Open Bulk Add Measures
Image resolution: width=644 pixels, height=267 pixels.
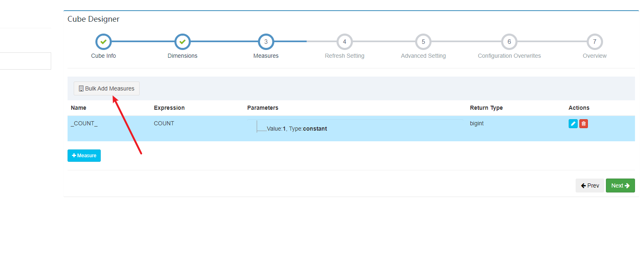point(106,88)
